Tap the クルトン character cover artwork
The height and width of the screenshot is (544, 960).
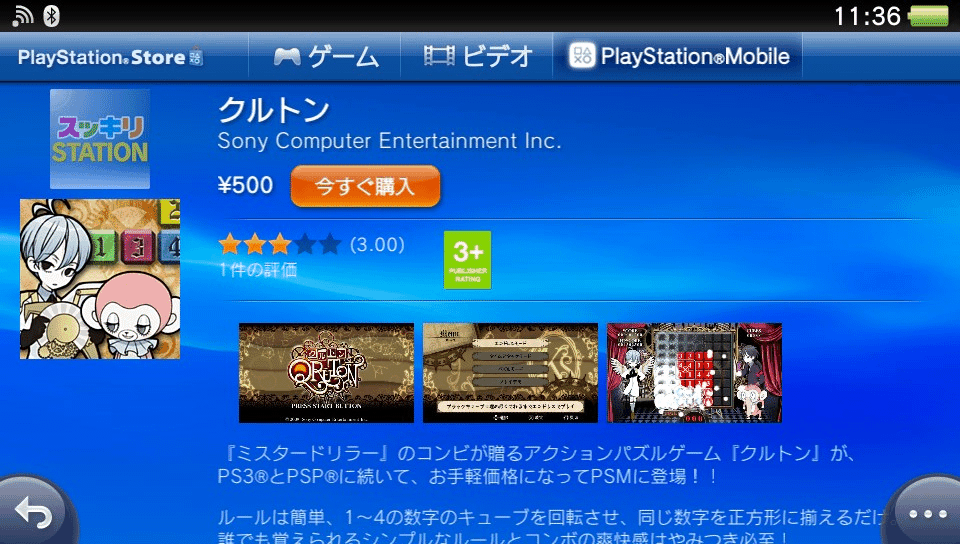pyautogui.click(x=100, y=279)
